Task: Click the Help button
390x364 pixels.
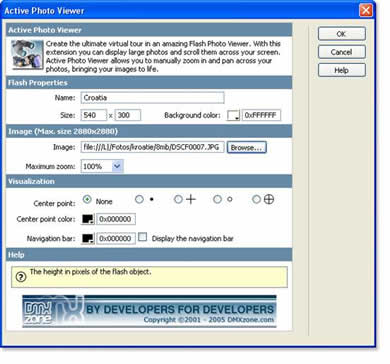Action: tap(342, 70)
